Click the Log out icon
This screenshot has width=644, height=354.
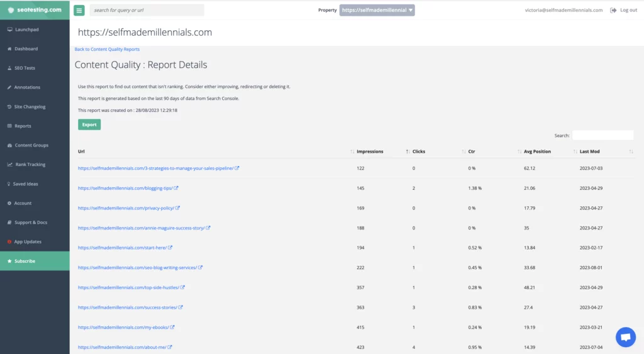pyautogui.click(x=613, y=10)
